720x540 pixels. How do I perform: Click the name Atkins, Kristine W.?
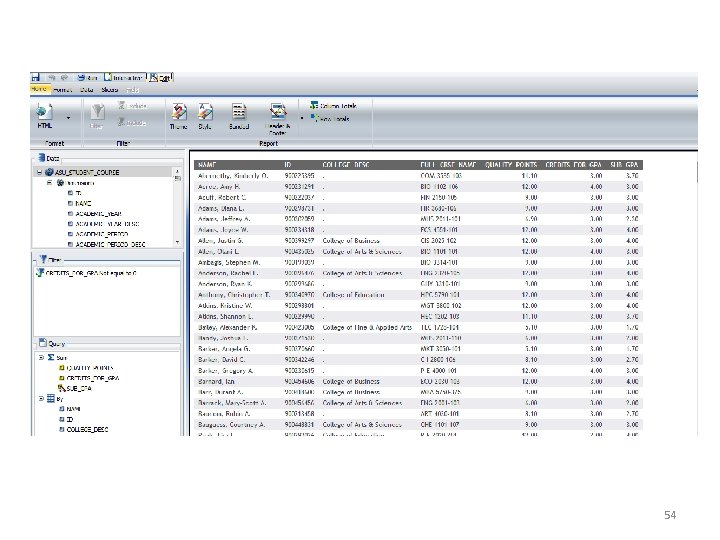(x=225, y=306)
